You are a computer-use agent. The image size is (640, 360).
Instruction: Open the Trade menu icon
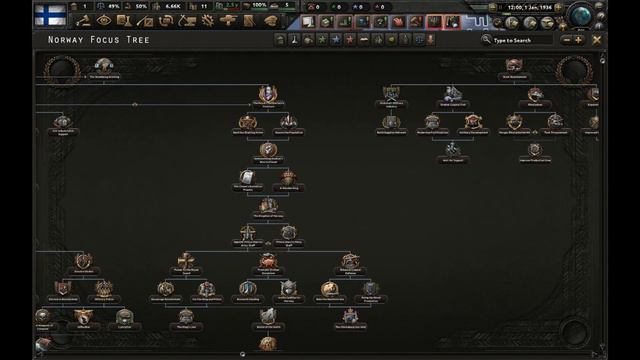(x=166, y=20)
